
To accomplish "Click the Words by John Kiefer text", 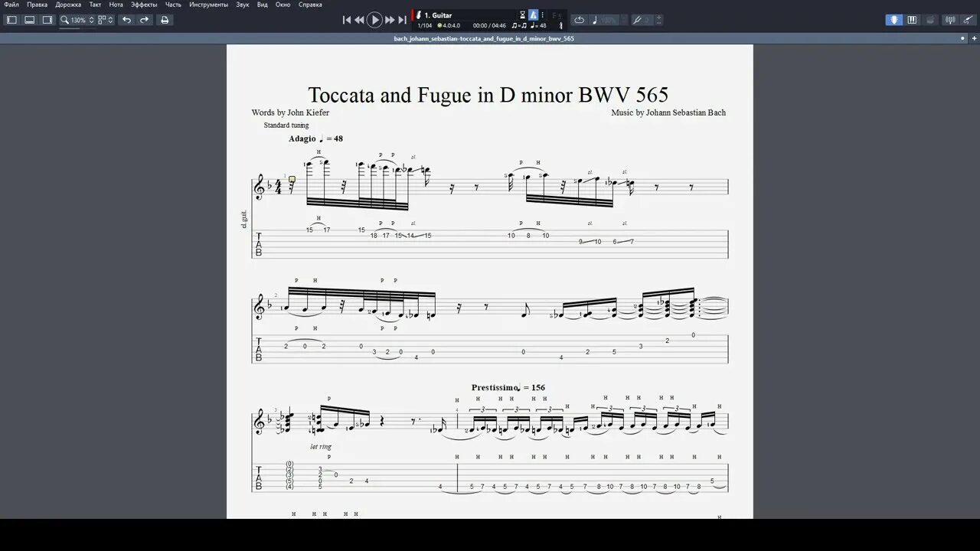I will pos(290,112).
